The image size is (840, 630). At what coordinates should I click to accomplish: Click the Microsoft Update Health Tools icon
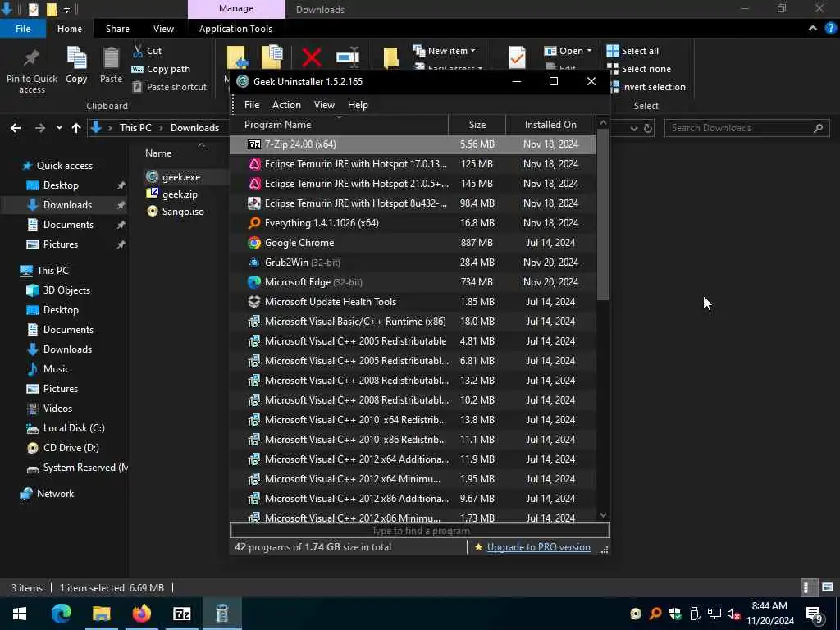(x=254, y=302)
